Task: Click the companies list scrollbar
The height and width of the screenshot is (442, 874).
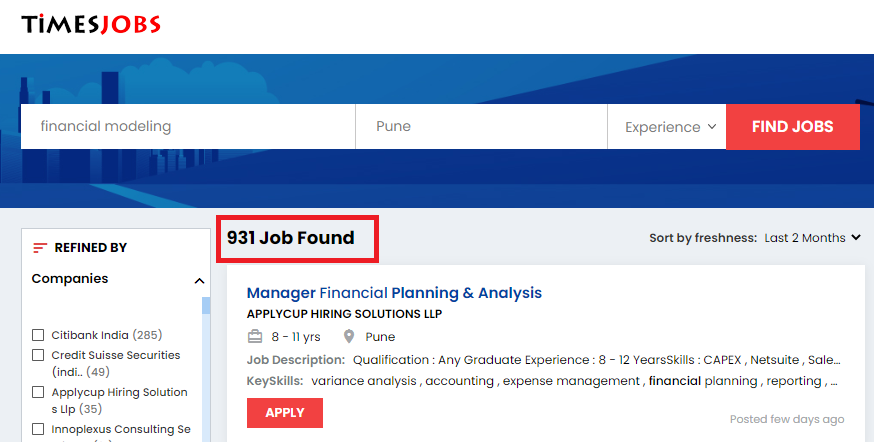Action: [206, 370]
